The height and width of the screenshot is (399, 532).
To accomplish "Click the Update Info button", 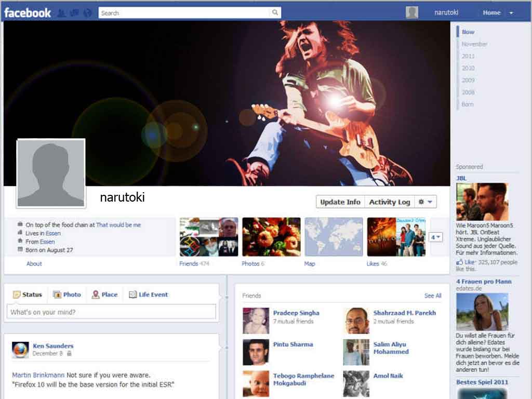I will click(x=340, y=202).
